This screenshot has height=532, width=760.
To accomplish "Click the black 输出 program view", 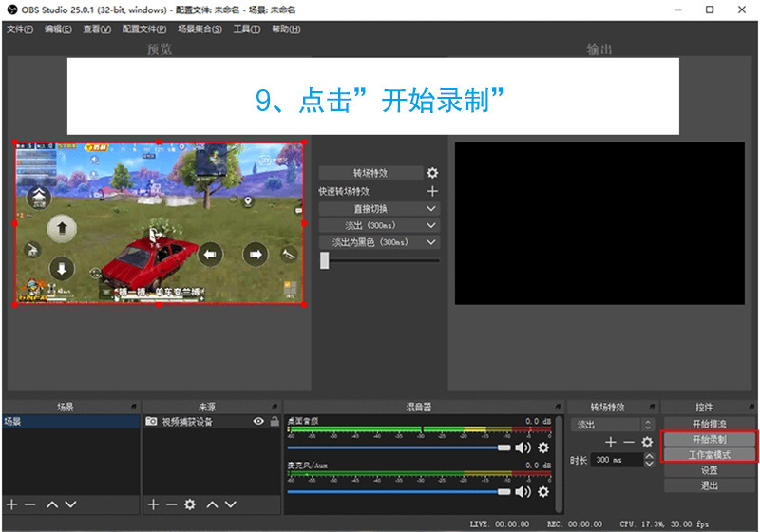I will [x=599, y=223].
